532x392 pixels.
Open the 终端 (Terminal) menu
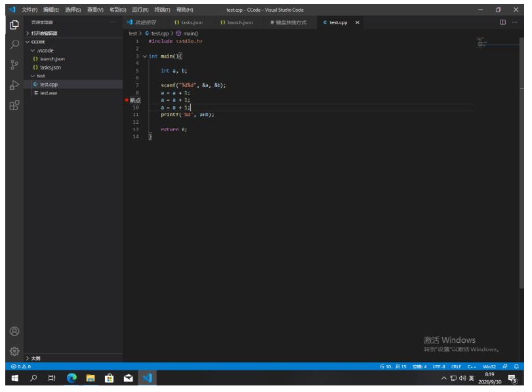[161, 10]
